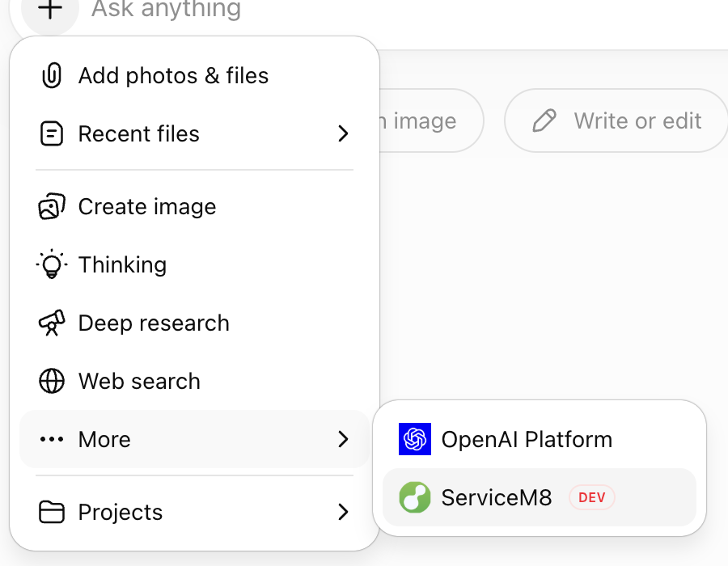Expand the Recent files submenu chevron

343,133
